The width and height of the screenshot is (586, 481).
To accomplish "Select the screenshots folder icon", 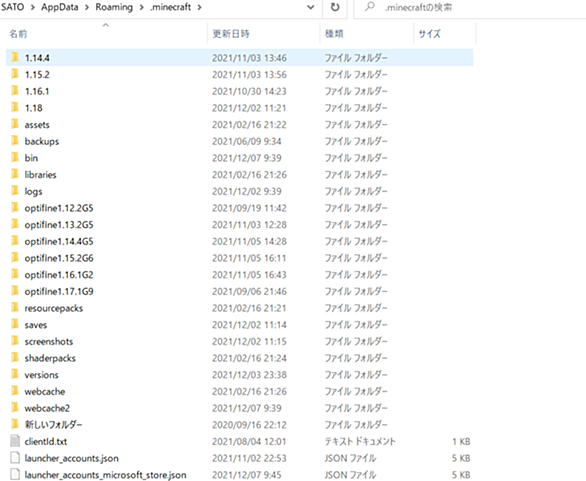I will (x=15, y=341).
